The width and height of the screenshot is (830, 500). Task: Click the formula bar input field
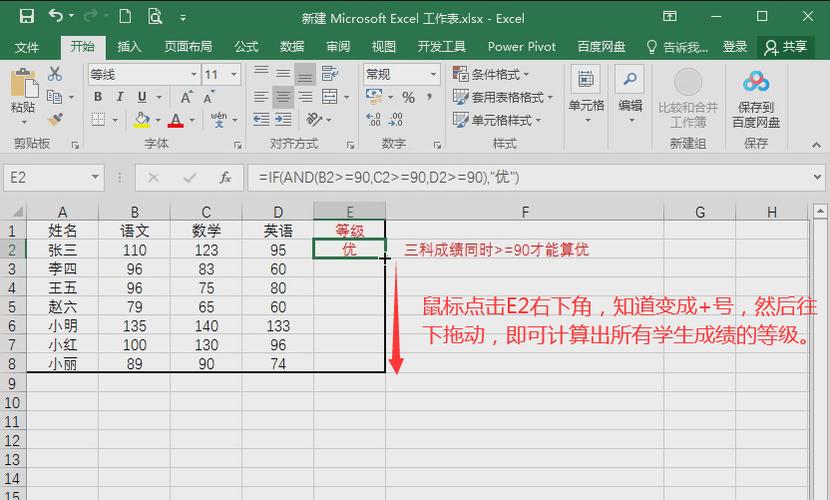[x=529, y=177]
